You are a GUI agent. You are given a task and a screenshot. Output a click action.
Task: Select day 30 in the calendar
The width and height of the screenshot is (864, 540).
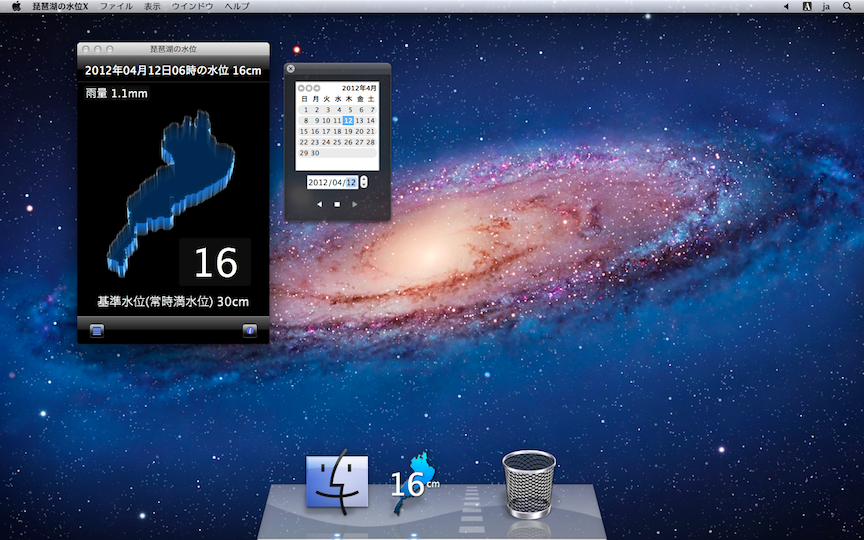click(x=315, y=153)
